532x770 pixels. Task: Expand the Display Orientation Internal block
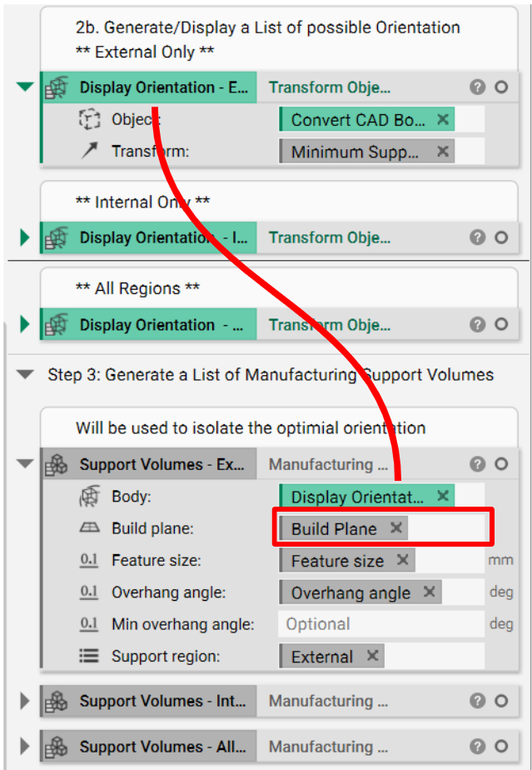point(25,237)
